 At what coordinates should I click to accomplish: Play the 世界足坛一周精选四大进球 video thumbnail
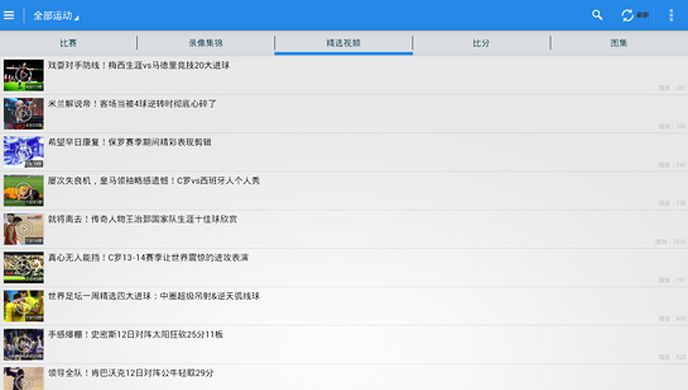pos(24,306)
